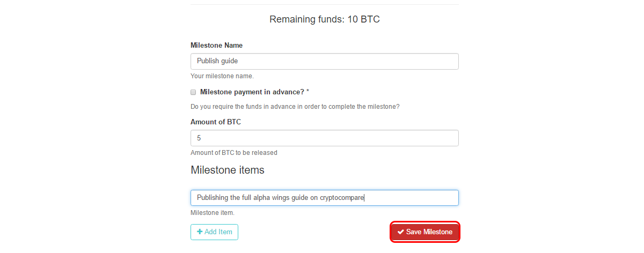Click into the Milestone item text field

[325, 198]
